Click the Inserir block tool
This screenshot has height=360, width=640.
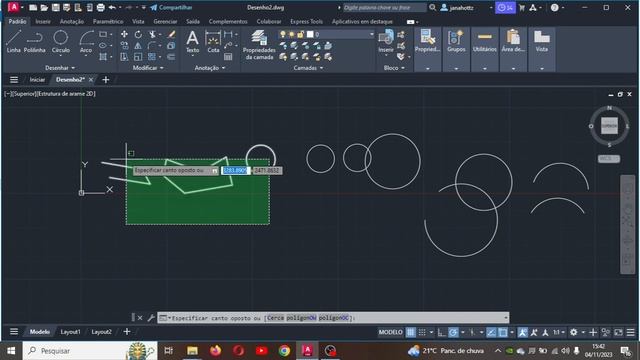[x=386, y=42]
